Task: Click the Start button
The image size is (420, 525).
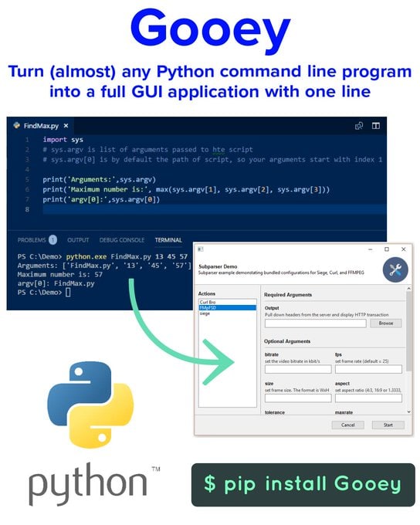Action: coord(388,425)
